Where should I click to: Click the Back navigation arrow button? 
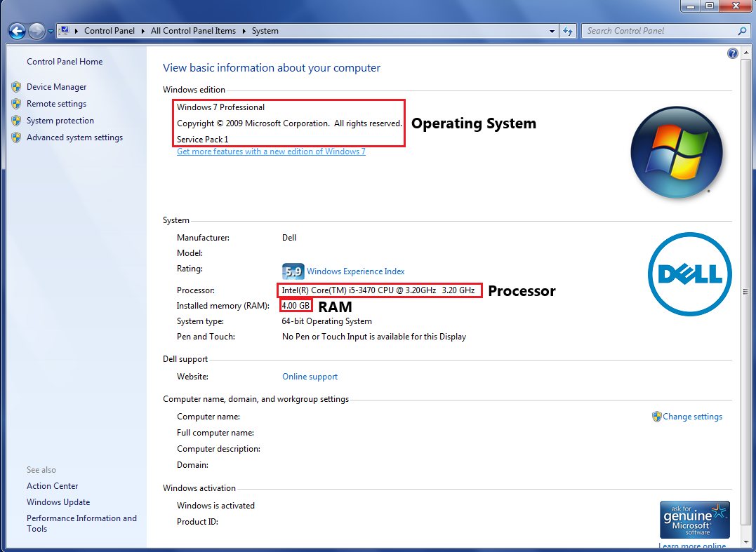click(x=17, y=32)
